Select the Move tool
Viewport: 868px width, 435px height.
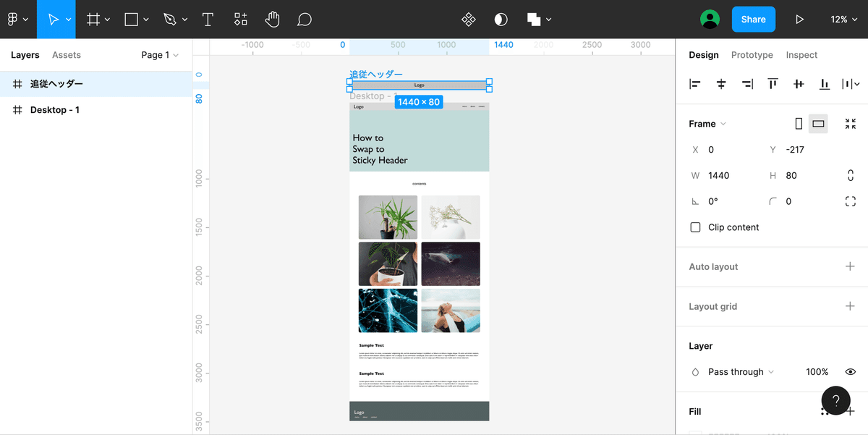coord(53,20)
